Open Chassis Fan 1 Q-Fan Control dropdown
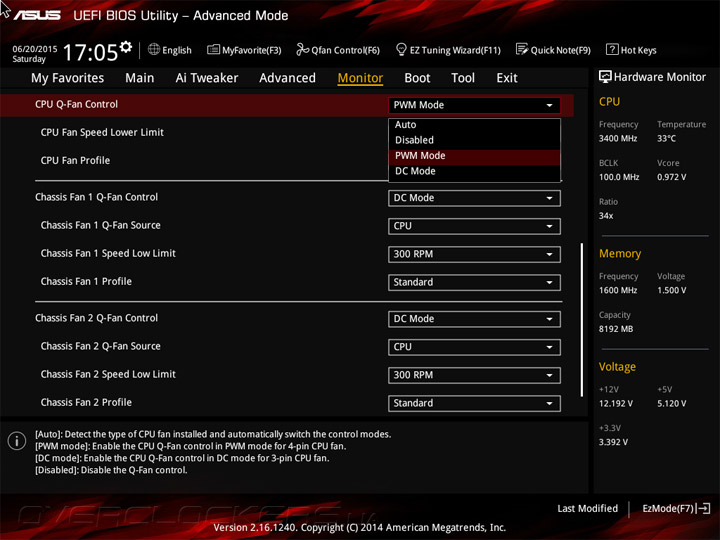 coord(474,198)
